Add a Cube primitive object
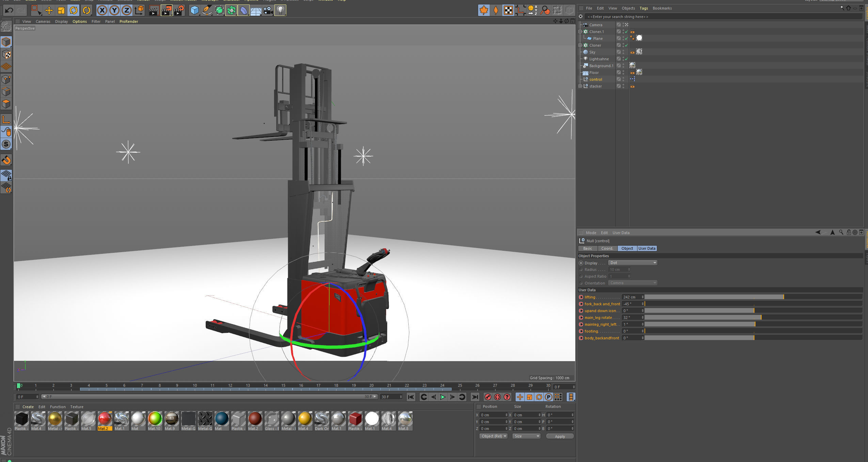 coord(194,11)
